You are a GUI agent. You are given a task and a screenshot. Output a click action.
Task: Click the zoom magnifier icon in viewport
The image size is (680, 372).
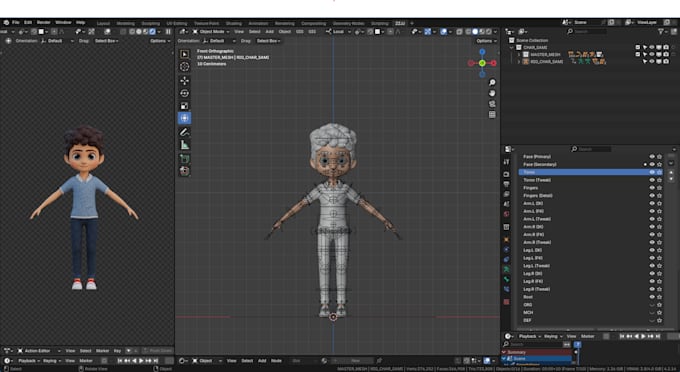pos(492,82)
